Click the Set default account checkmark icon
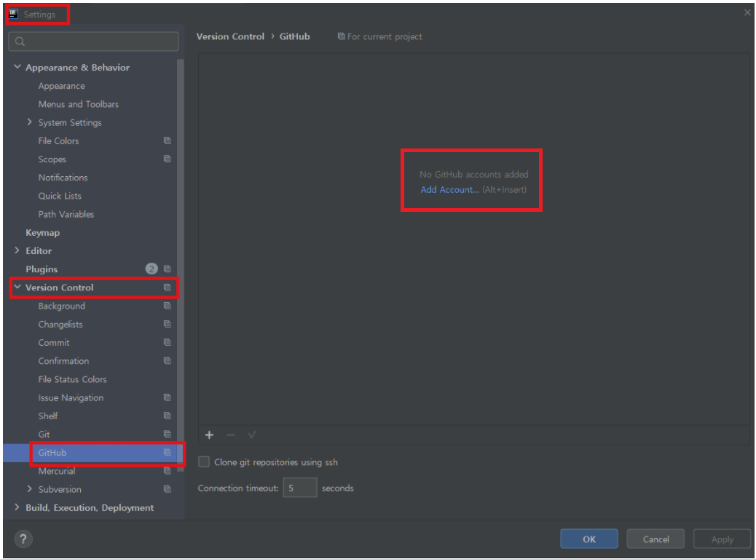756x559 pixels. click(x=252, y=435)
